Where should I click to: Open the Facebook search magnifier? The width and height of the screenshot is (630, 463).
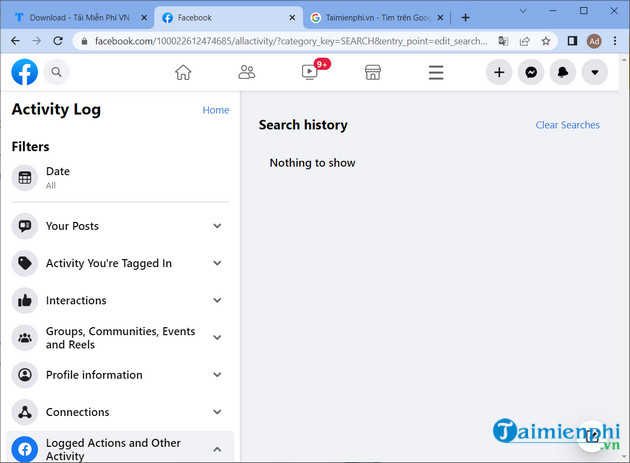coord(56,72)
